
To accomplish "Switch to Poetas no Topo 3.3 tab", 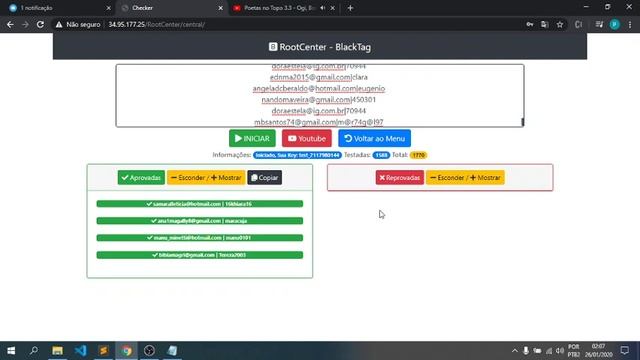I will pyautogui.click(x=282, y=8).
